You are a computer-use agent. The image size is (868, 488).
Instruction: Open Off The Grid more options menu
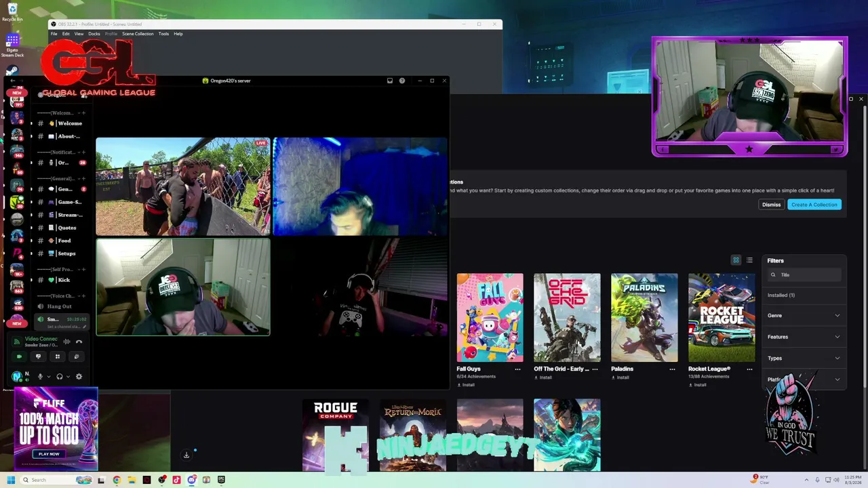pyautogui.click(x=595, y=369)
